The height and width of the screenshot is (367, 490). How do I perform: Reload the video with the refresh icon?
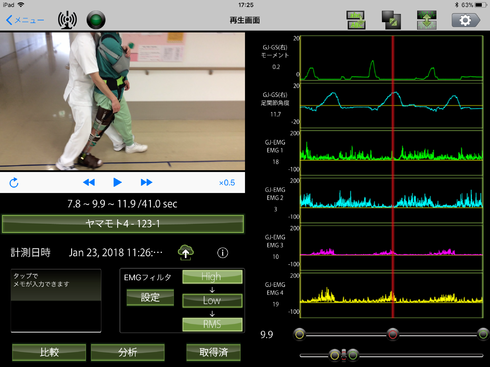coord(14,182)
